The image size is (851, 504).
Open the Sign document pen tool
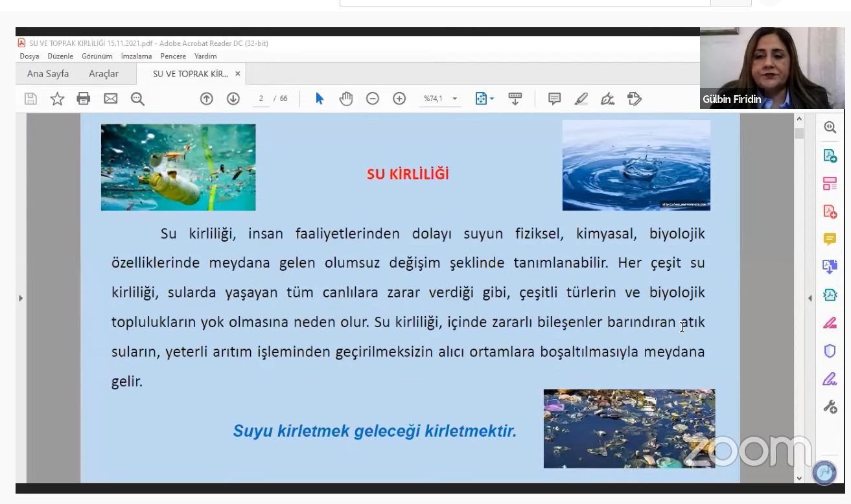point(608,98)
